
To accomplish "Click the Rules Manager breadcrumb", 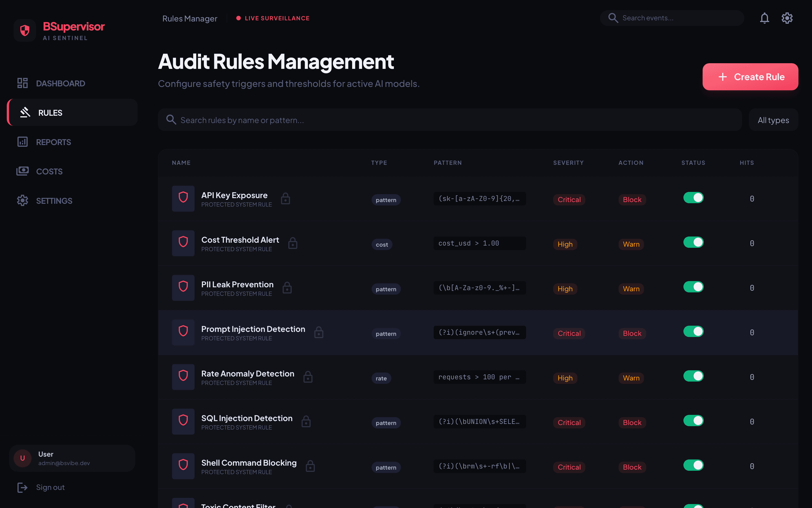I will coord(190,18).
